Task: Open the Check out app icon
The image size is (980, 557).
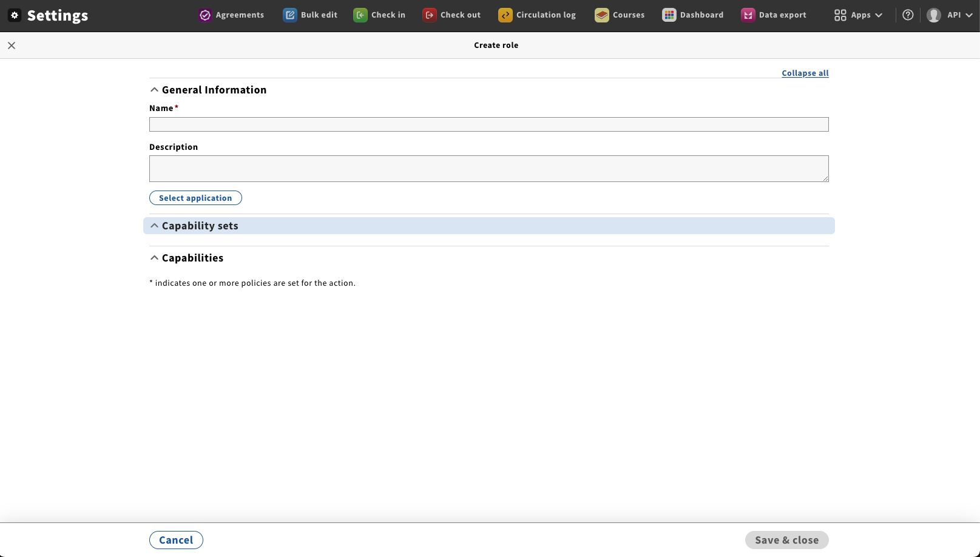Action: (430, 15)
